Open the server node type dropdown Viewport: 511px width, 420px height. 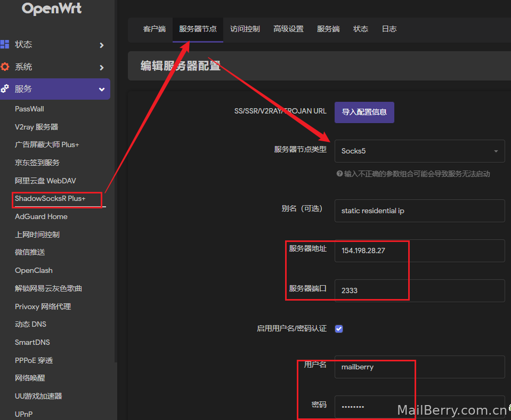click(x=420, y=151)
